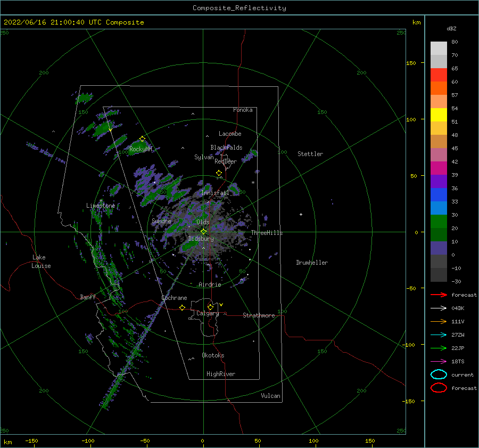Click the white asterisk marker above Limestone

coord(101,201)
